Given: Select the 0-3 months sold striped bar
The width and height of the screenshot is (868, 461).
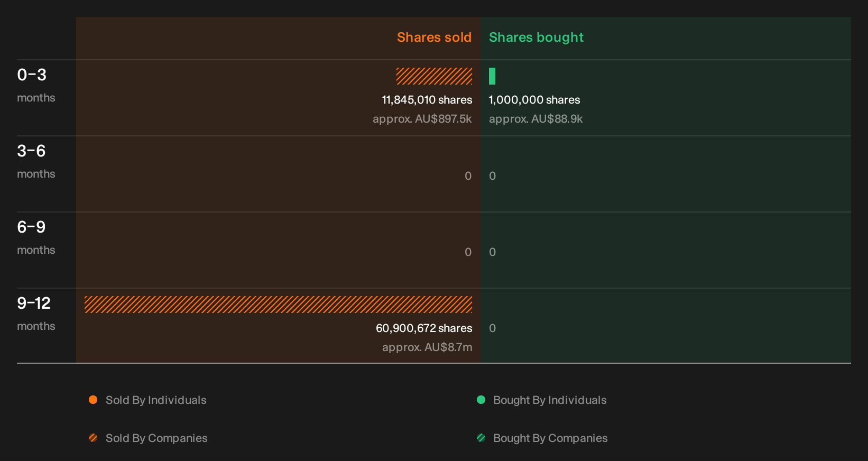Looking at the screenshot, I should pos(435,76).
